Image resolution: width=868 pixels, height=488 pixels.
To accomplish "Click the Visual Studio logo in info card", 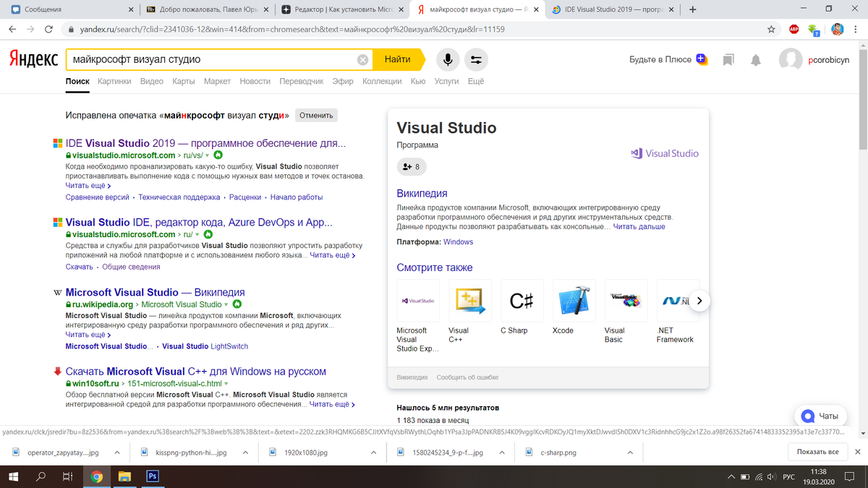I will pos(663,153).
